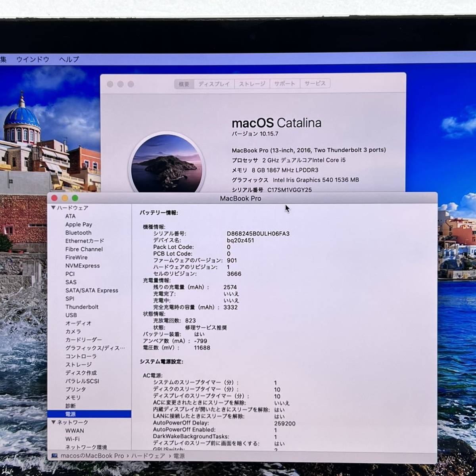This screenshot has width=476, height=476.
Task: Select SPI in the sidebar
Action: (70, 299)
